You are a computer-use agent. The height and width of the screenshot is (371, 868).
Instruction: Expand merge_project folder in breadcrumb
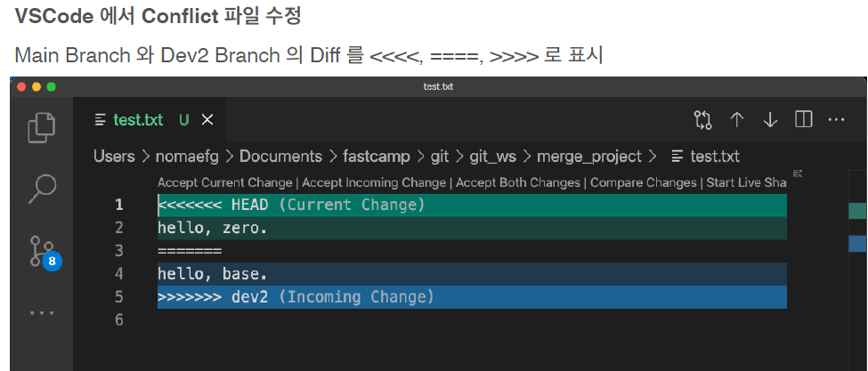coord(589,157)
